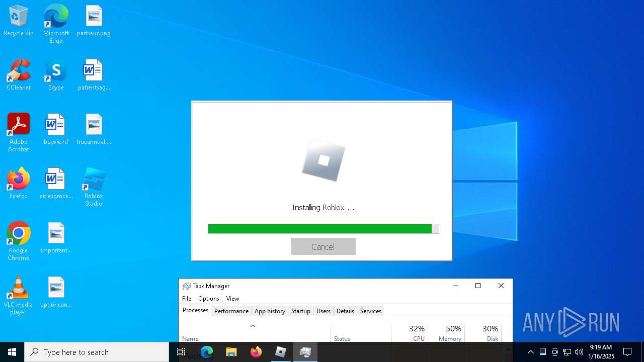The image size is (644, 362).
Task: Click the Roblox install progress bar
Action: tap(324, 229)
